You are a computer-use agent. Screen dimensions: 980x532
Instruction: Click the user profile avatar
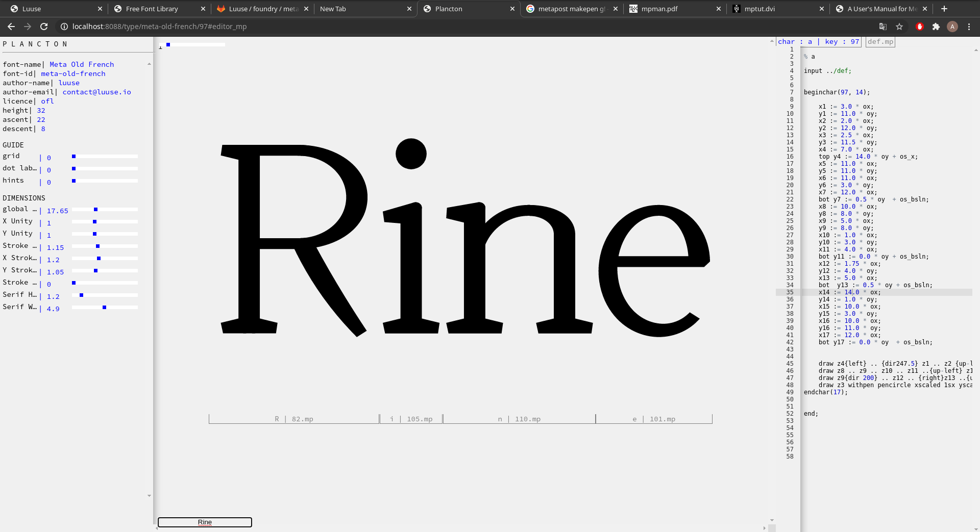(952, 27)
